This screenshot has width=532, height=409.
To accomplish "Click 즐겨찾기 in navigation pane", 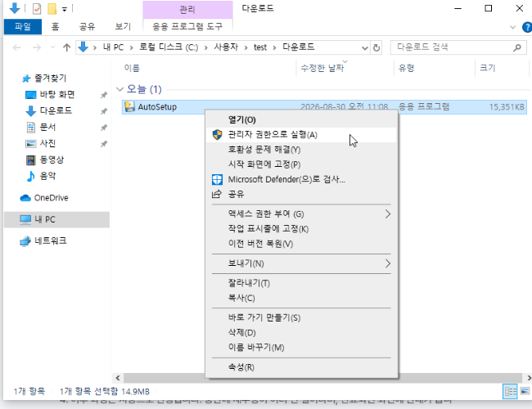I will point(50,79).
